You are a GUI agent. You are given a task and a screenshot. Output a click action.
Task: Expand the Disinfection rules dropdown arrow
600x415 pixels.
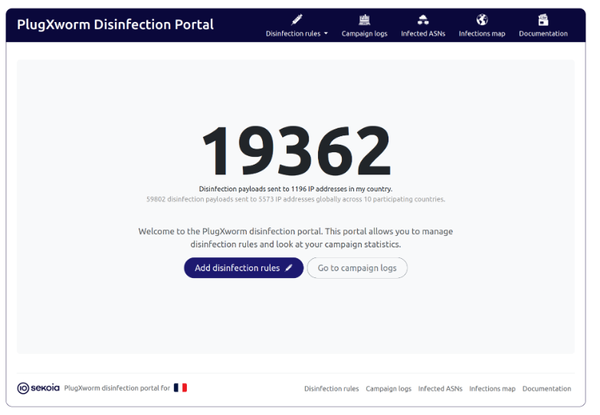(326, 34)
